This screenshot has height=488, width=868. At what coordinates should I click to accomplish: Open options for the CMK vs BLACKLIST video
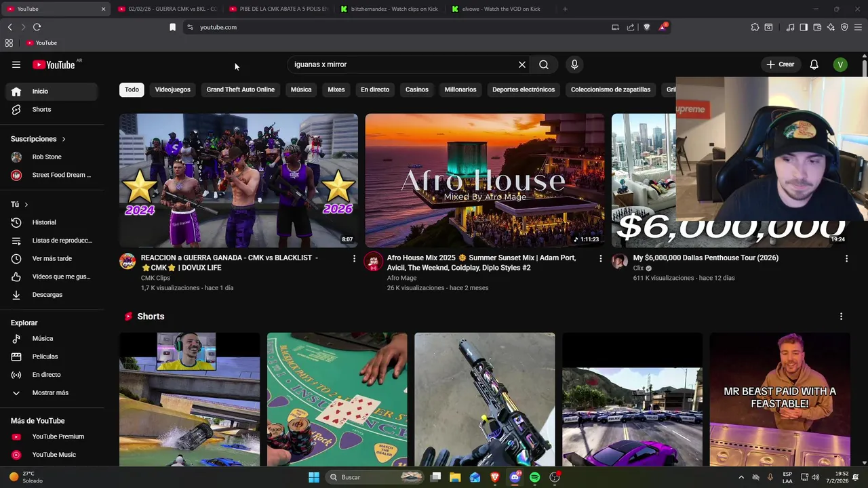pos(354,258)
